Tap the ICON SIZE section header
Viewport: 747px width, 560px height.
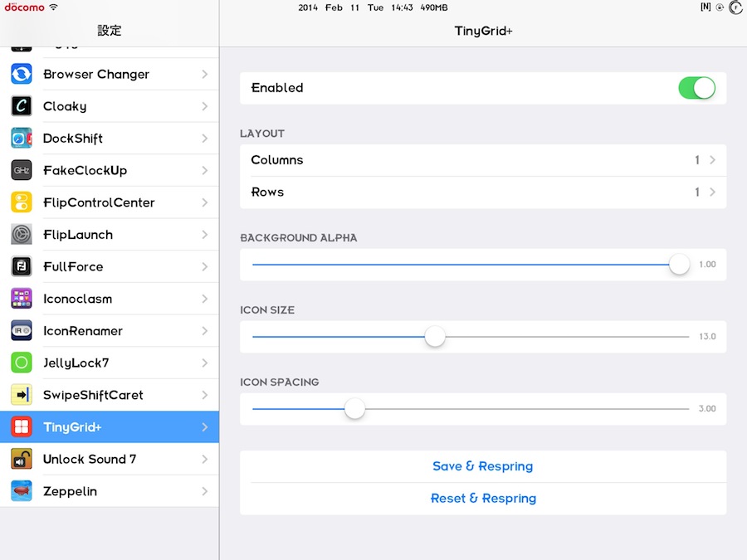click(x=267, y=310)
